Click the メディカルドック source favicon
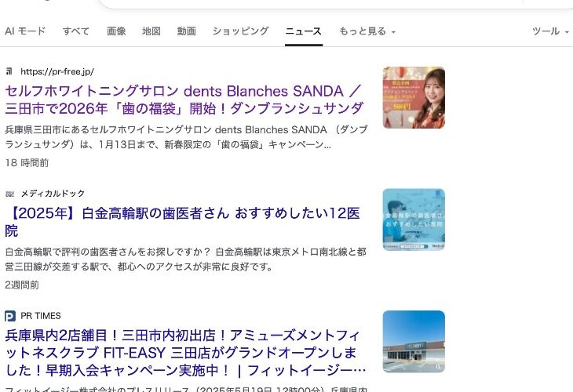This screenshot has height=392, width=573. pyautogui.click(x=10, y=194)
